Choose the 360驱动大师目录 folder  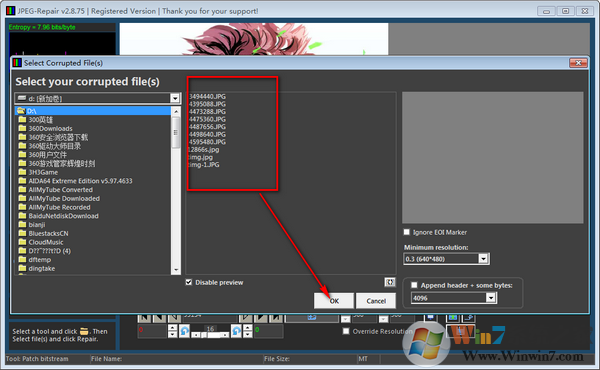pos(55,146)
